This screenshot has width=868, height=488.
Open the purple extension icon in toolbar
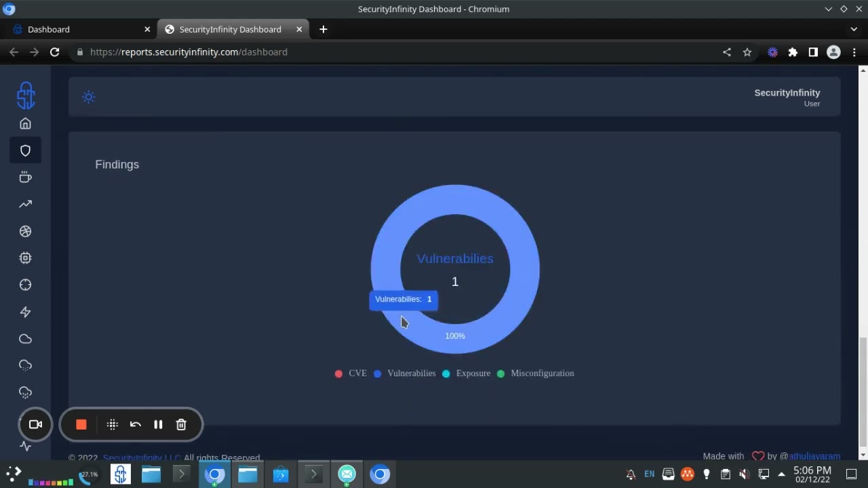click(772, 52)
